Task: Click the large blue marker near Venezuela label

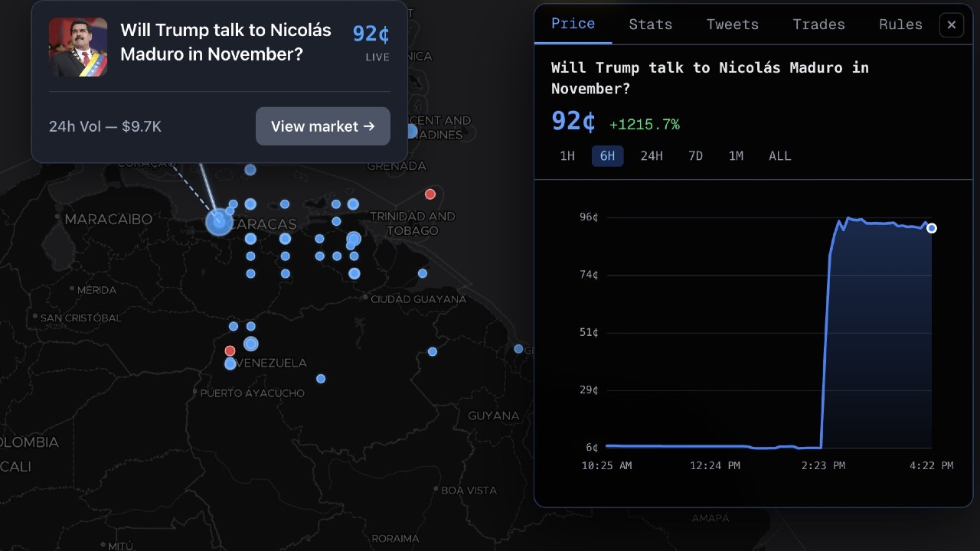Action: 251,344
